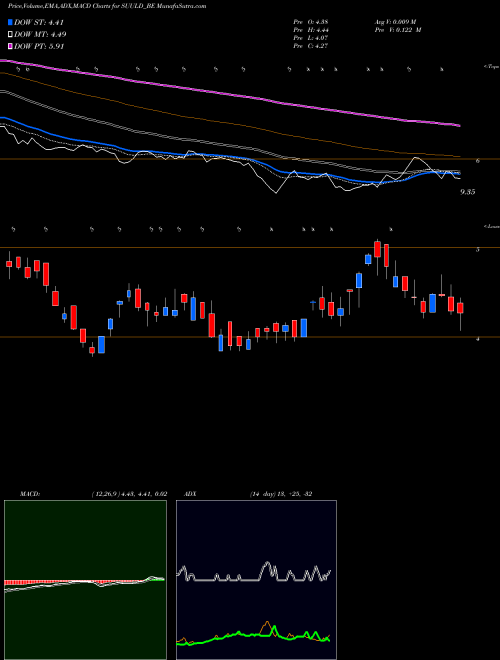
Task: Click the 'MACD:' panel heading
Action: pos(30,494)
